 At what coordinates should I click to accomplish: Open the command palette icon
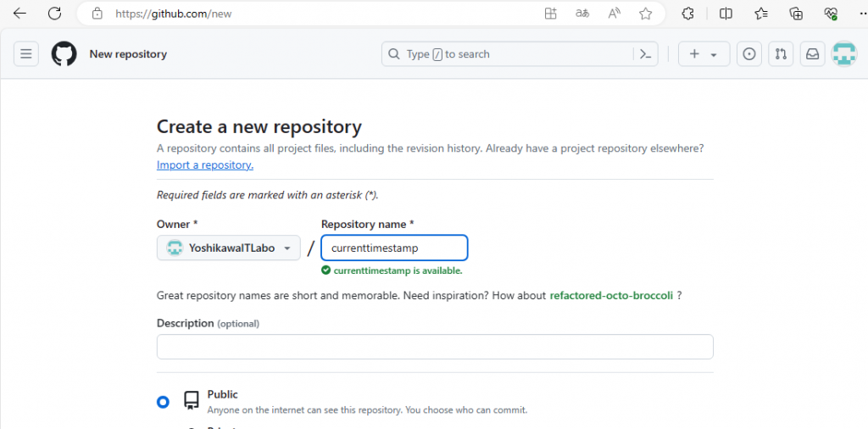tap(645, 54)
